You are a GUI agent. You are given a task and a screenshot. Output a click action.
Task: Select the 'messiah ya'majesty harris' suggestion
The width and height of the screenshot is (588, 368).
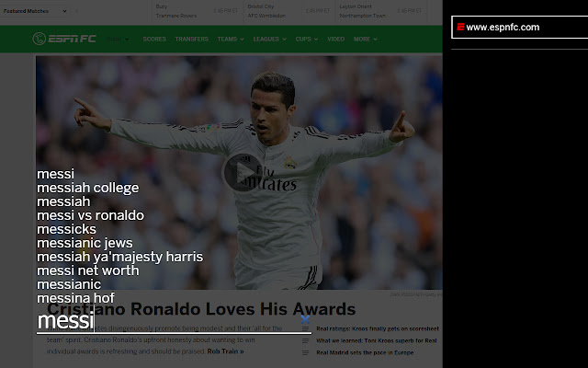click(120, 257)
